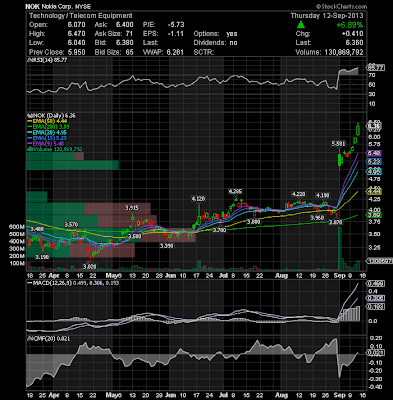Click the Chg value +0.410

click(x=352, y=34)
